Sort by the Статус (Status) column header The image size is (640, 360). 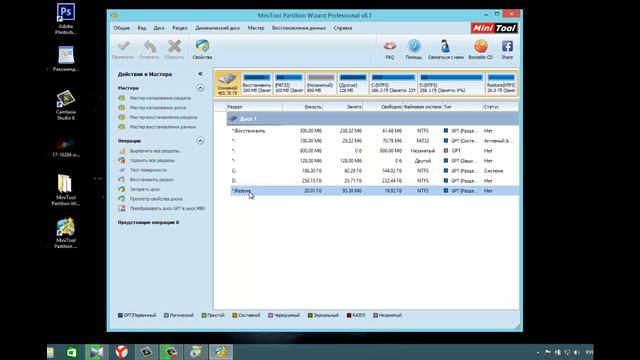click(500, 107)
